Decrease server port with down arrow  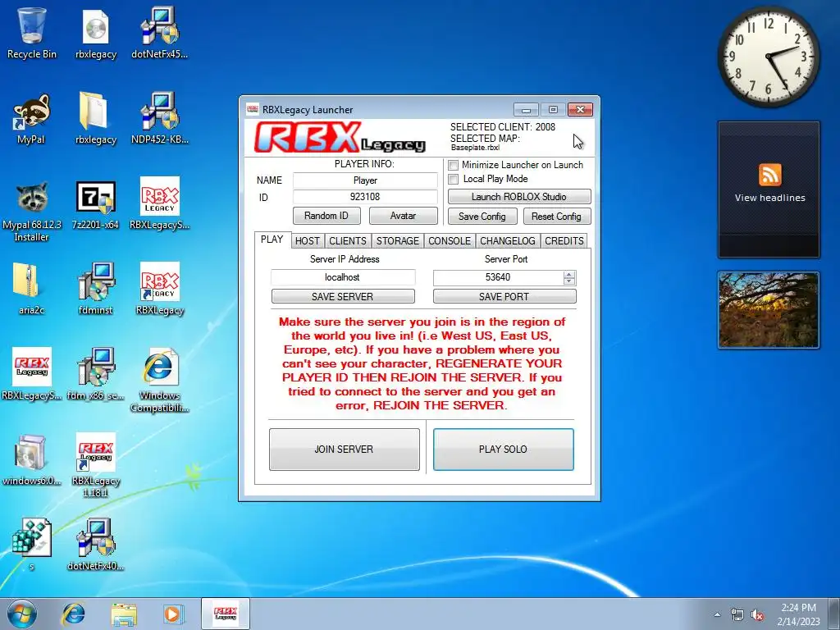click(x=569, y=281)
